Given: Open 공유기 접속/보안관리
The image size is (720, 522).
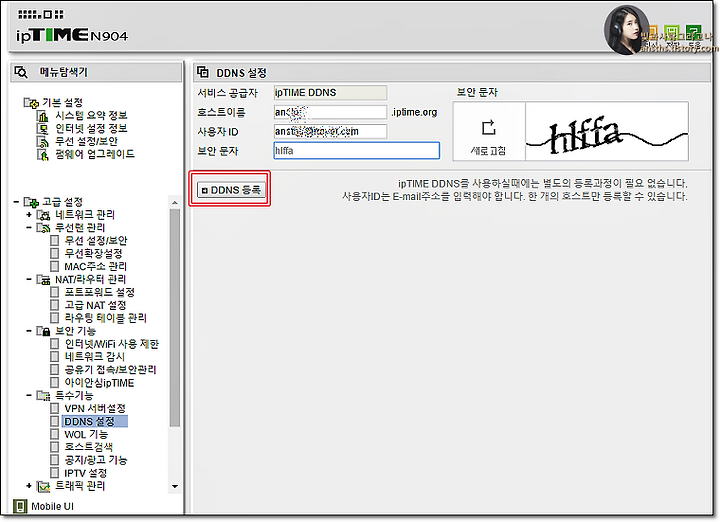Looking at the screenshot, I should click(x=110, y=370).
